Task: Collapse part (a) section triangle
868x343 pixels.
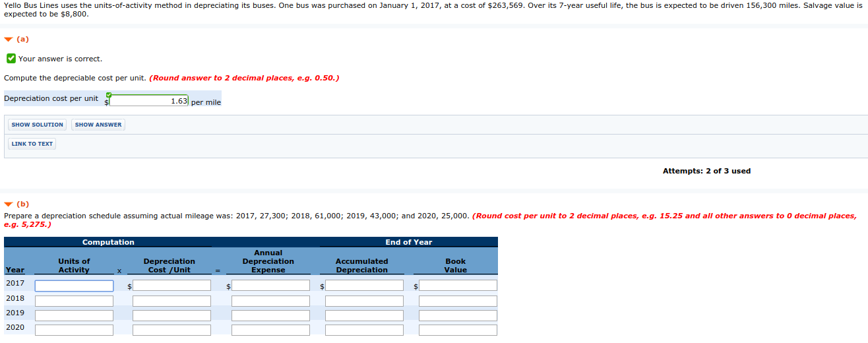Action: coord(8,40)
